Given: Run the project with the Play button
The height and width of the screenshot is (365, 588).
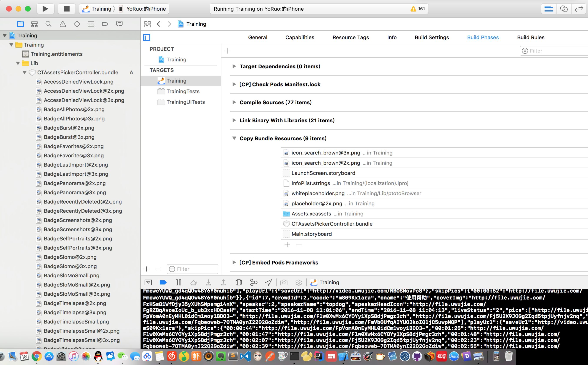Looking at the screenshot, I should pyautogui.click(x=45, y=9).
